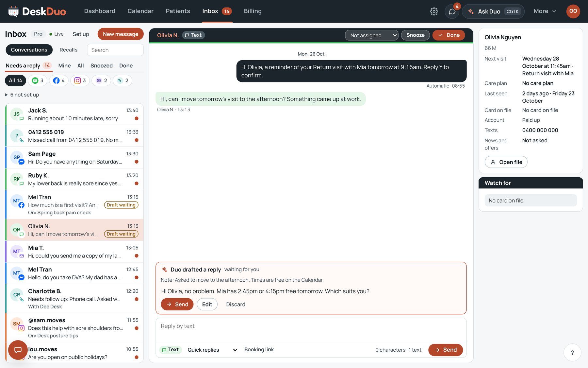588x368 pixels.
Task: Click Jack S.'s JS avatar
Action: pos(17,114)
